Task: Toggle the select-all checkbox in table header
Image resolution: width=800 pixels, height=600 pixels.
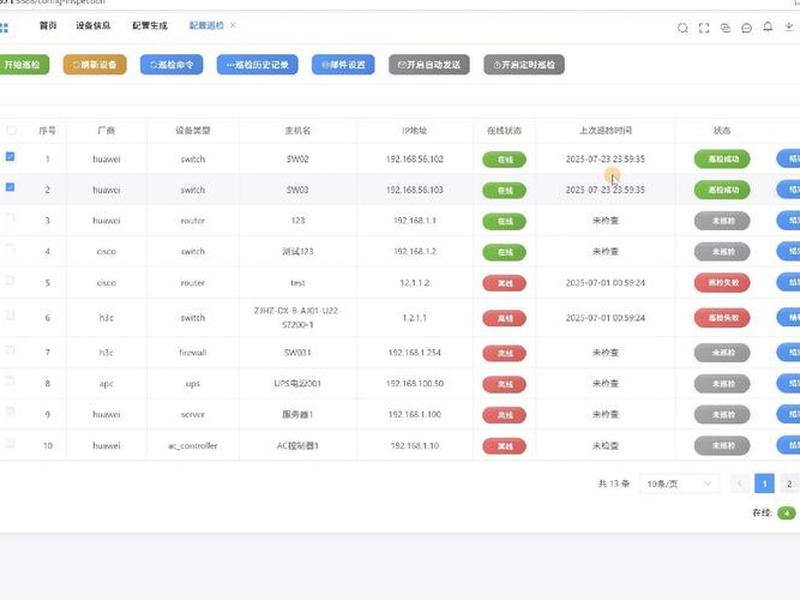Action: click(11, 131)
